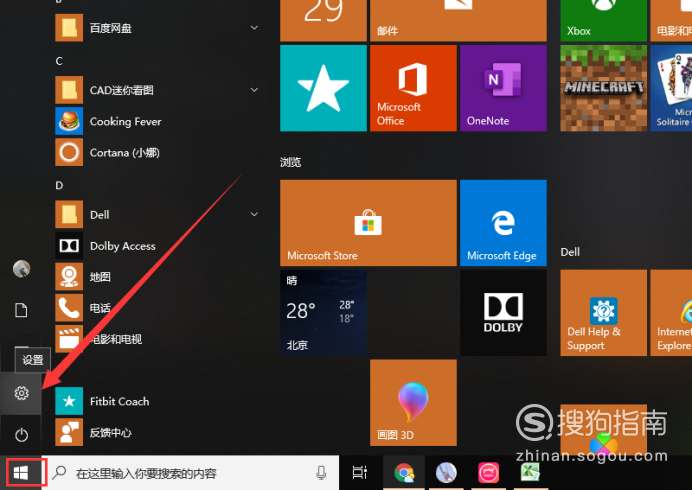Open the Microsoft Edge tile
The width and height of the screenshot is (692, 490).
click(503, 222)
